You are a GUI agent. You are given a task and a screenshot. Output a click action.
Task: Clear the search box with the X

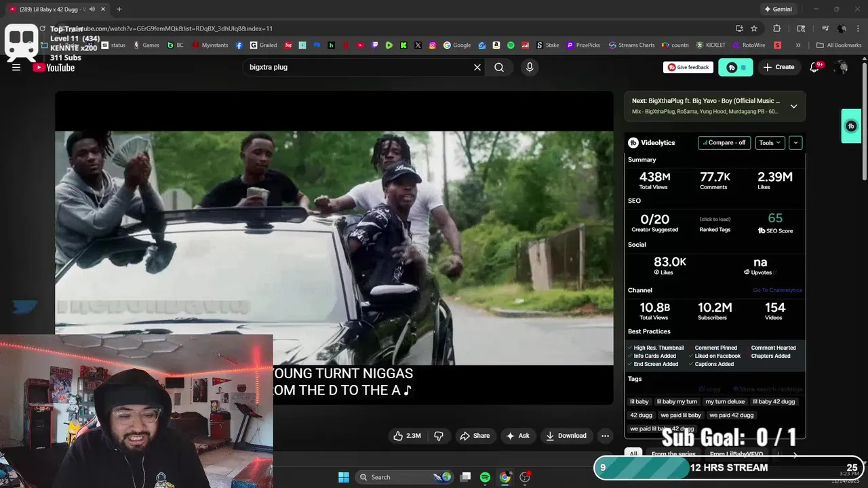(477, 67)
